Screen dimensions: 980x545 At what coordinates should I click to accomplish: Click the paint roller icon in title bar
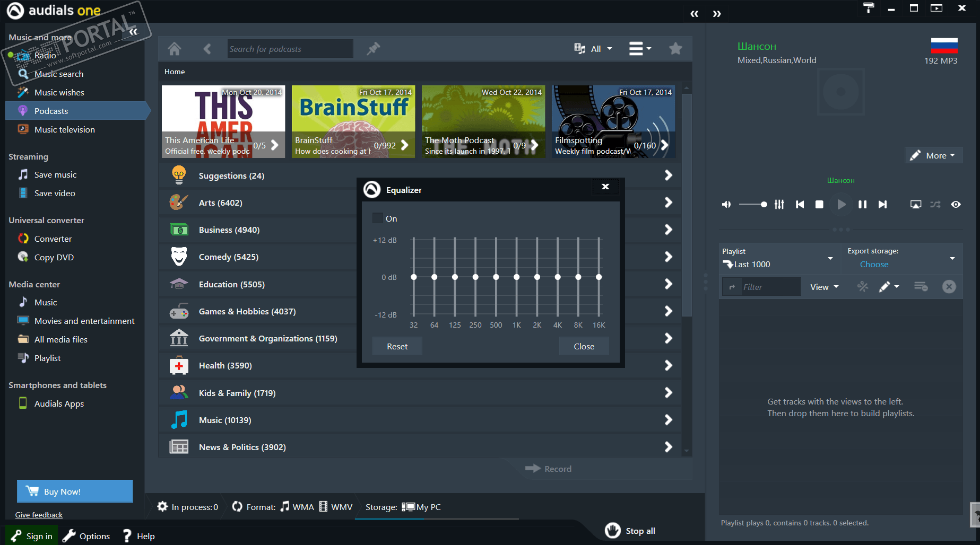pyautogui.click(x=869, y=8)
